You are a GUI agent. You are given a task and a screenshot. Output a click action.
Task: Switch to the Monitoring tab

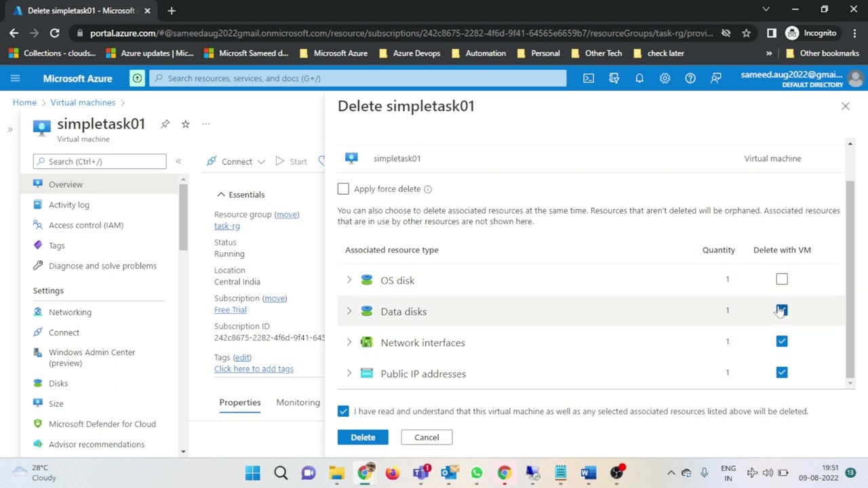298,403
